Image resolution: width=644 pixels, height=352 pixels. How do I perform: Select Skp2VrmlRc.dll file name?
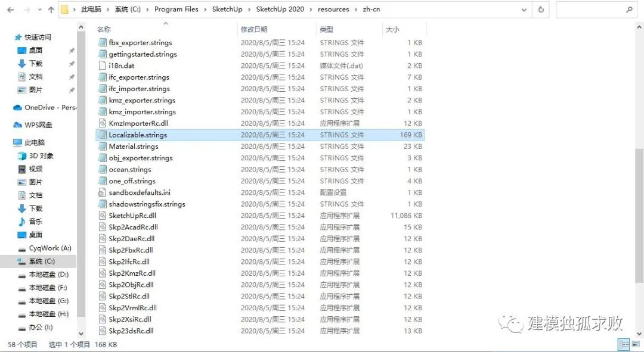pos(132,308)
